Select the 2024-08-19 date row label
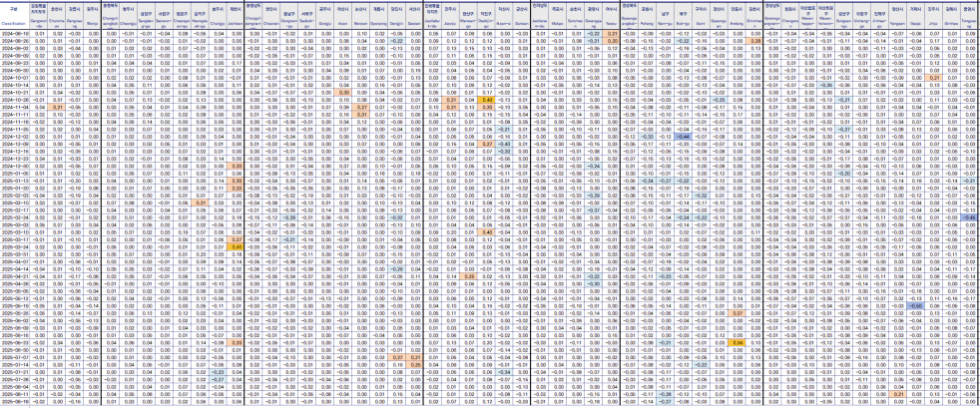This screenshot has height=408, width=980. tap(15, 33)
